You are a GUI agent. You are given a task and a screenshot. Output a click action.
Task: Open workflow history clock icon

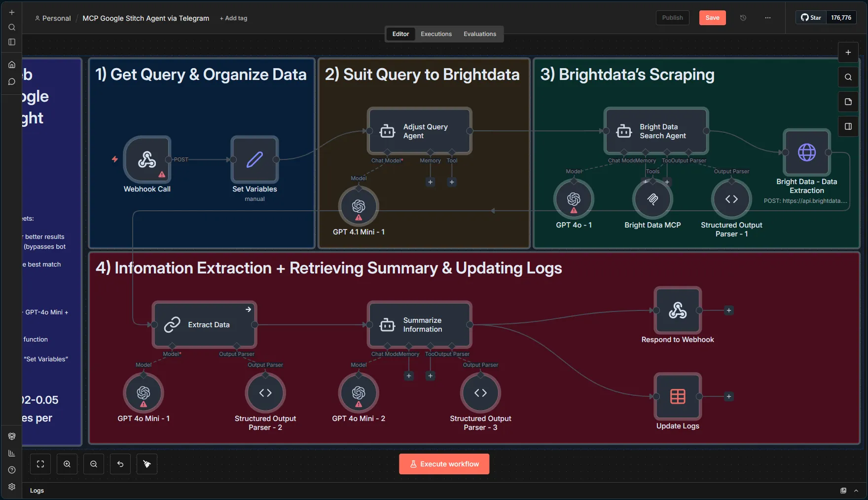click(743, 18)
